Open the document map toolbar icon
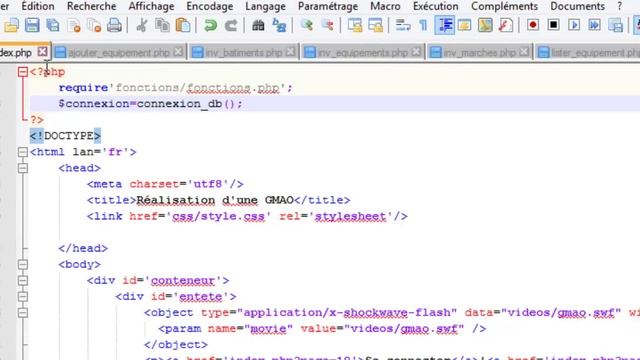The image size is (640, 360). tap(485, 25)
